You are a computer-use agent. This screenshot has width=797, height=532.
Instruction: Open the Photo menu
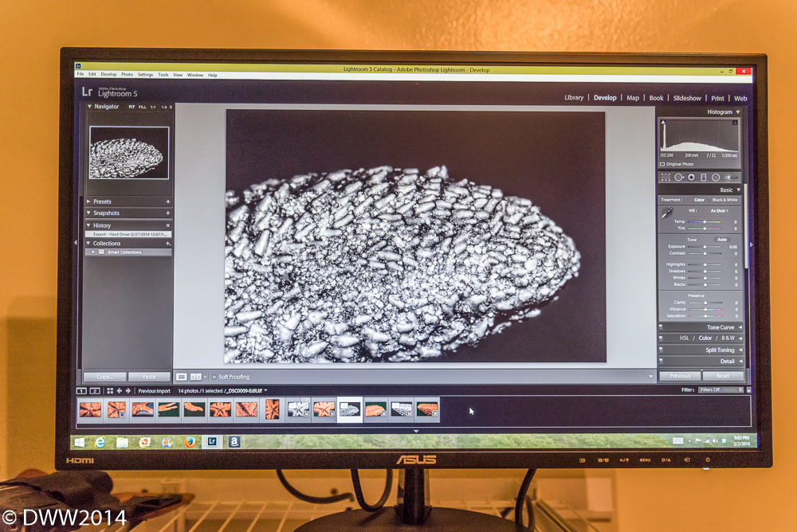[127, 75]
